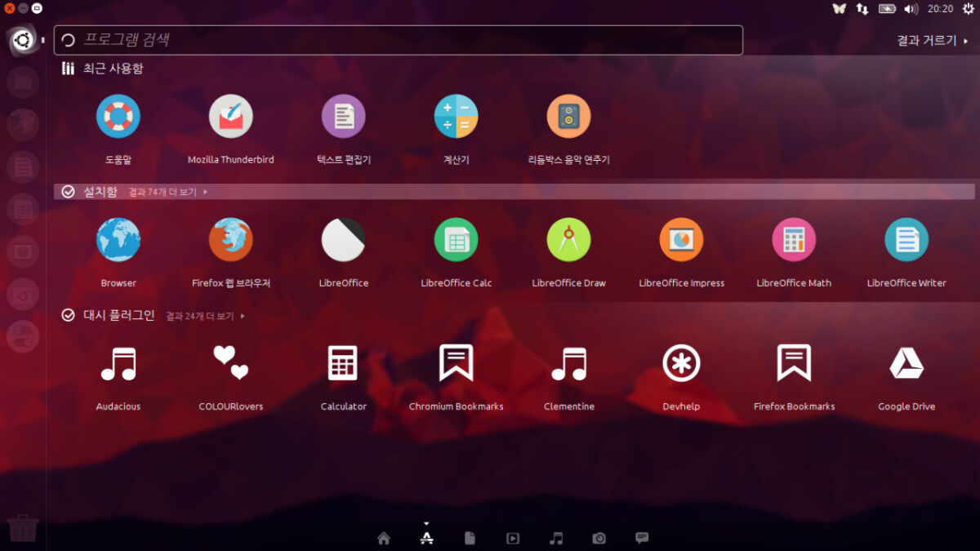Launch Mozilla Thunderbird from recent apps
The height and width of the screenshot is (551, 980).
pyautogui.click(x=231, y=117)
